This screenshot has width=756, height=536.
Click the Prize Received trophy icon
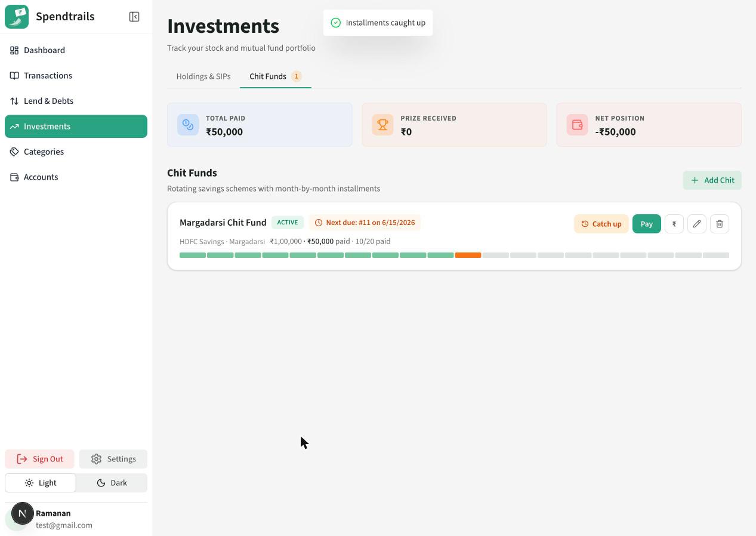pos(382,125)
